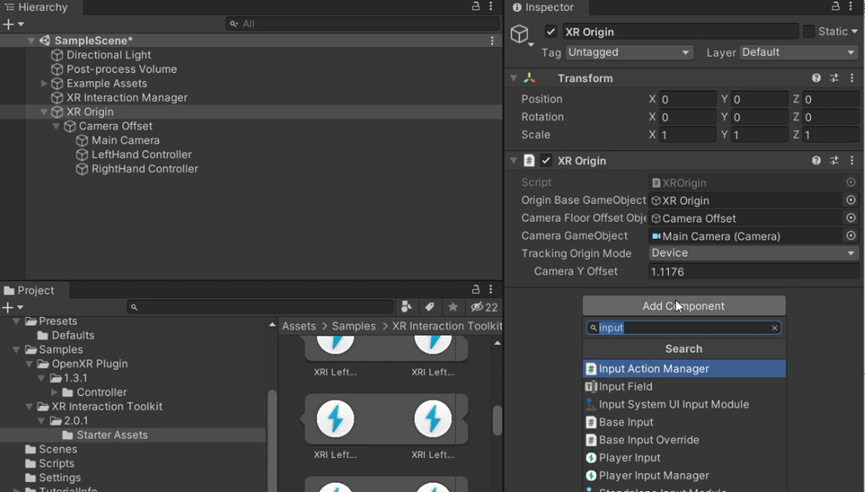Lock the Hierarchy panel
Viewport: 865px width, 492px height.
tap(476, 7)
